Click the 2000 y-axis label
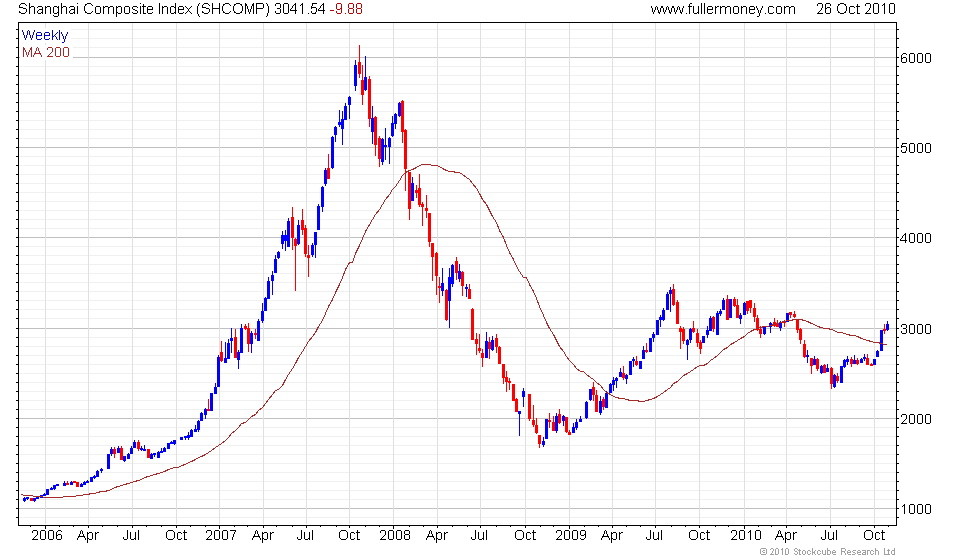The height and width of the screenshot is (560, 980). click(x=916, y=419)
